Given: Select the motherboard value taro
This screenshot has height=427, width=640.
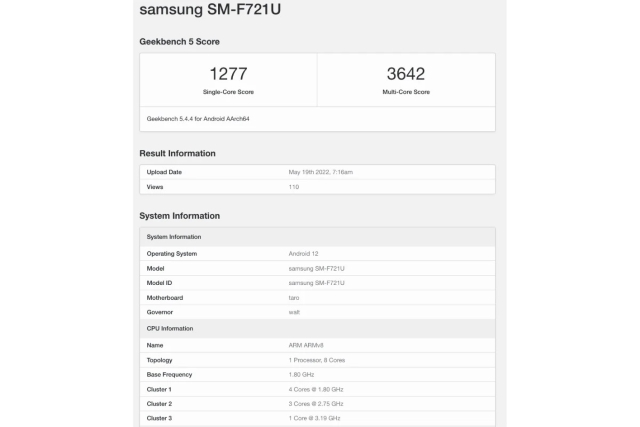Looking at the screenshot, I should click(x=293, y=298).
